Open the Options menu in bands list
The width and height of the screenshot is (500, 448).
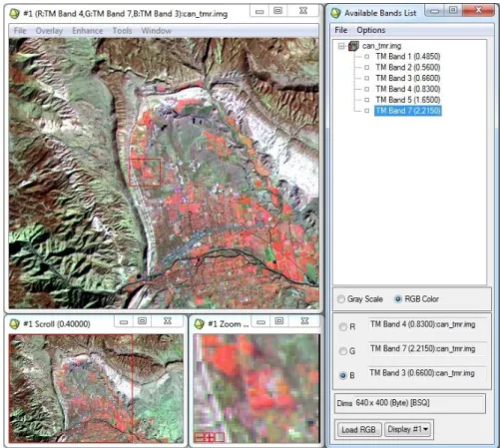click(x=371, y=30)
